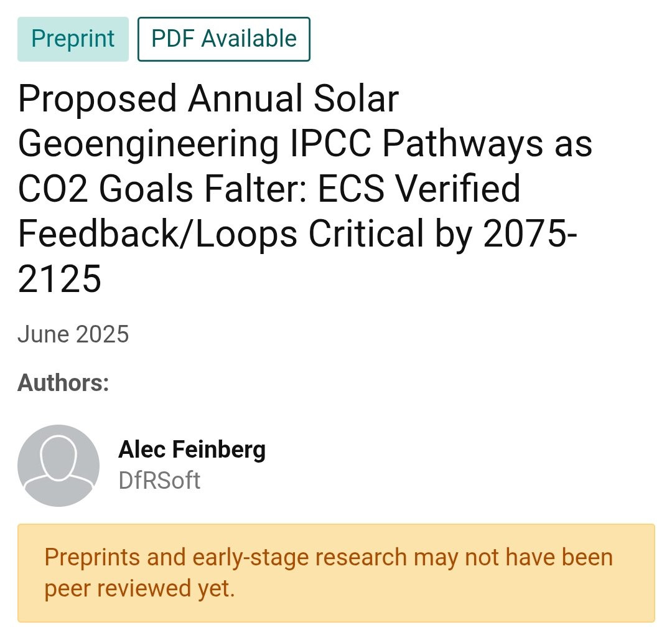Viewport: 672px width, 627px height.
Task: Click "peer reviewed yet." in the notice
Action: pos(139,588)
